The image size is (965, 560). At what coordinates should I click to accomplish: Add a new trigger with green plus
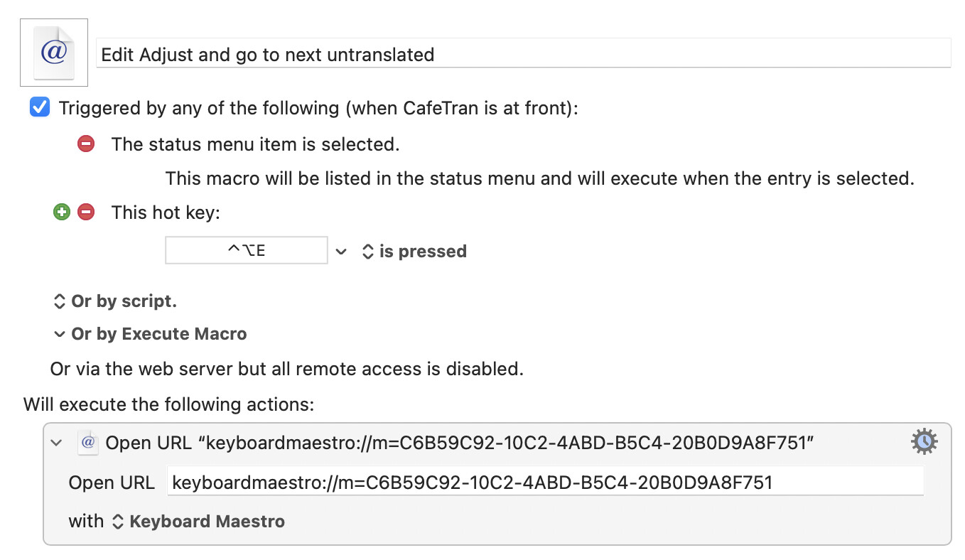(62, 212)
